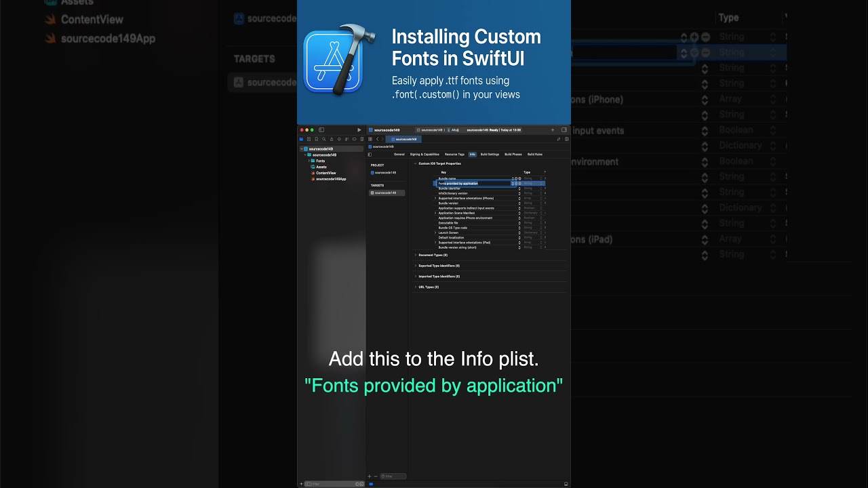Select the Default localization row
This screenshot has width=868, height=488.
coord(490,237)
